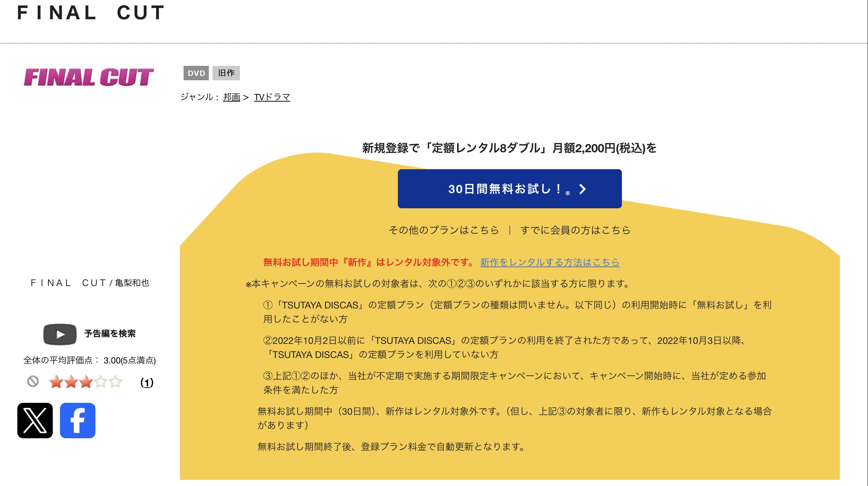Image resolution: width=868 pixels, height=486 pixels.
Task: Share on Facebook via the Facebook icon
Action: point(78,420)
